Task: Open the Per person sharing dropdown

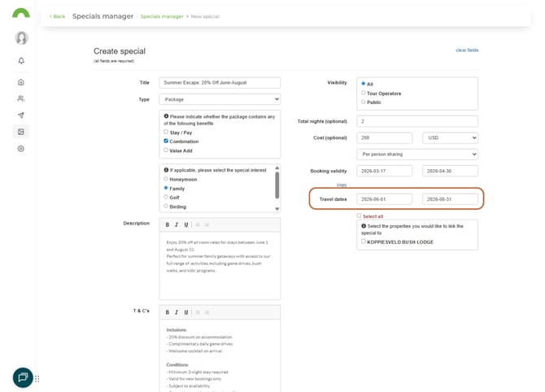Action: 416,155
